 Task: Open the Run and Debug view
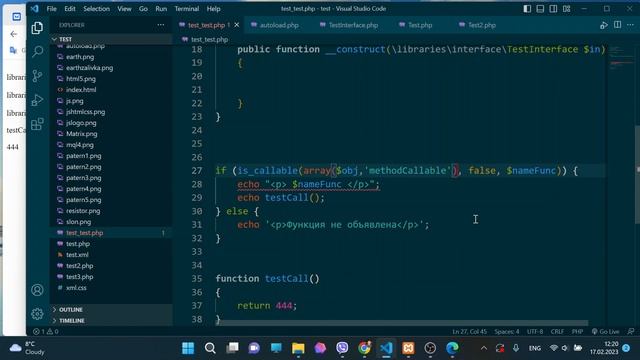pos(37,100)
